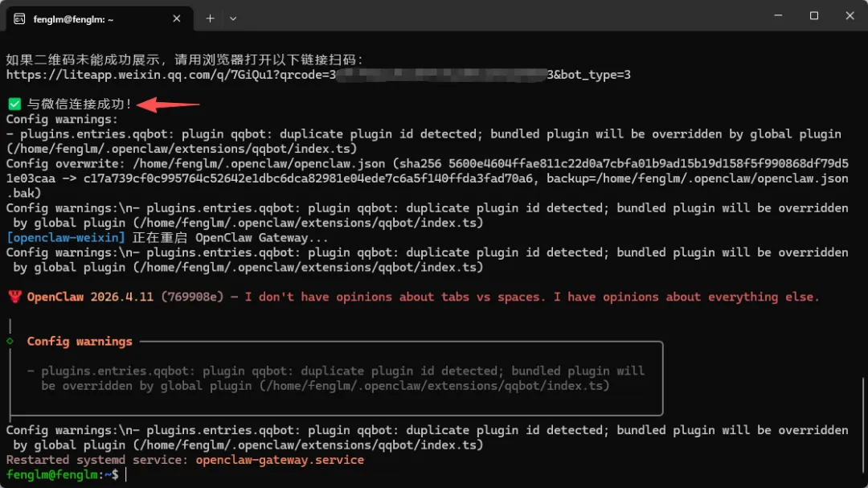Open a new terminal tab
Image resolution: width=868 pixels, height=488 pixels.
coord(210,18)
